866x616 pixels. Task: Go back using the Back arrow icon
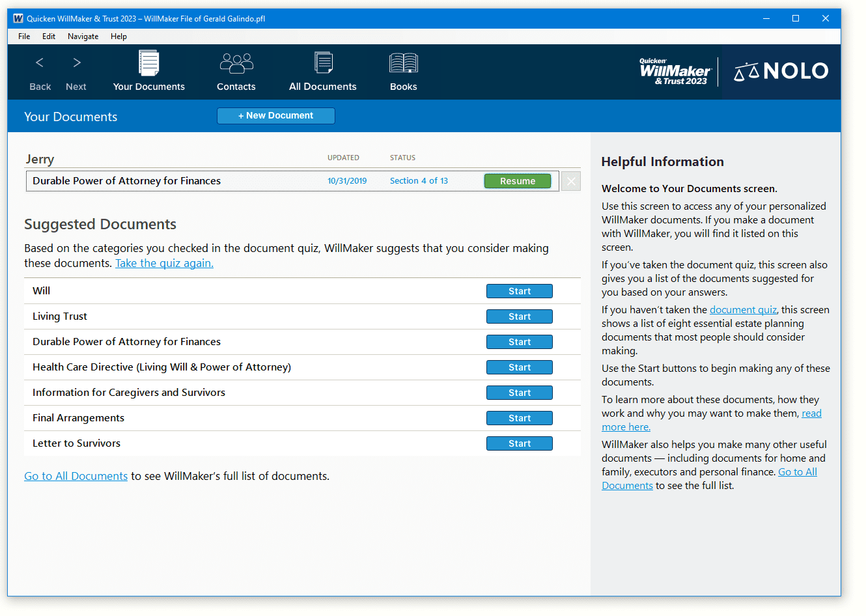[x=39, y=63]
